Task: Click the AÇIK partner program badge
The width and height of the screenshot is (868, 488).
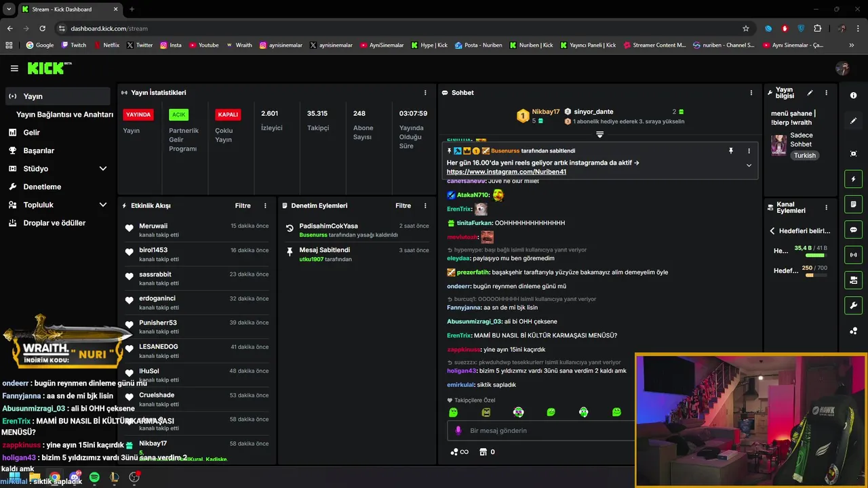Action: click(178, 115)
